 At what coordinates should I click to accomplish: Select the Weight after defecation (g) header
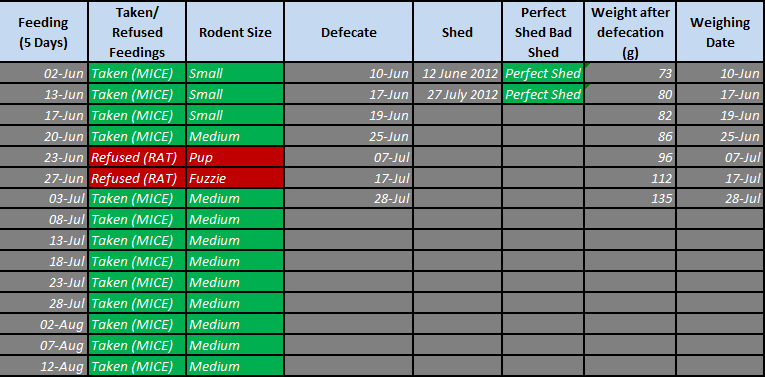630,32
